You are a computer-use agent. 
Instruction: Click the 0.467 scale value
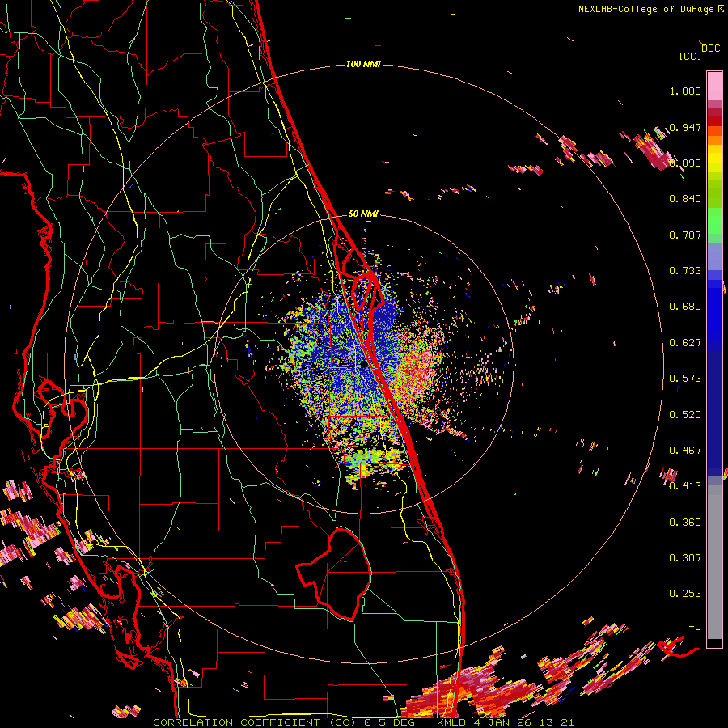685,451
